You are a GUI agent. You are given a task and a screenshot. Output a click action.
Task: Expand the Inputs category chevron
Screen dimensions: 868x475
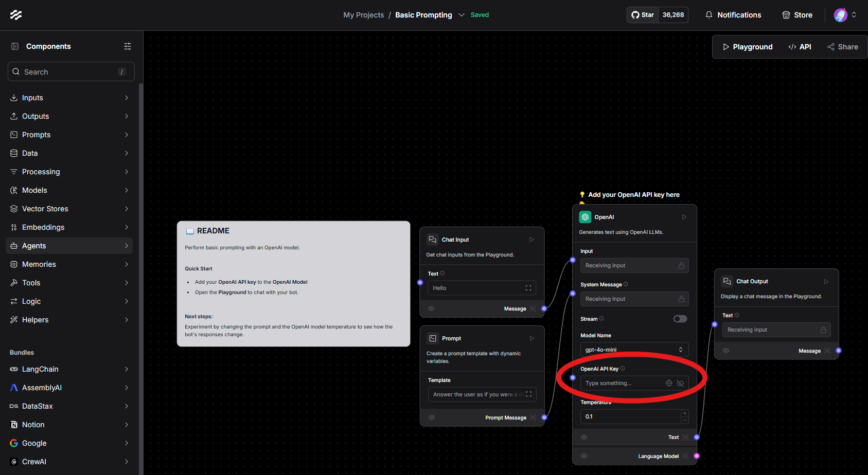(127, 98)
